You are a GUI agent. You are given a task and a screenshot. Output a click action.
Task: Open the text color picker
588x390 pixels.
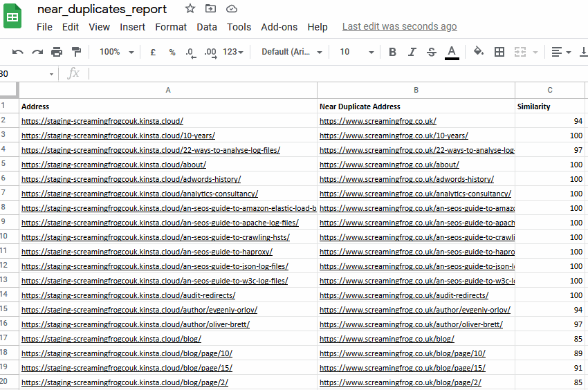(x=452, y=52)
